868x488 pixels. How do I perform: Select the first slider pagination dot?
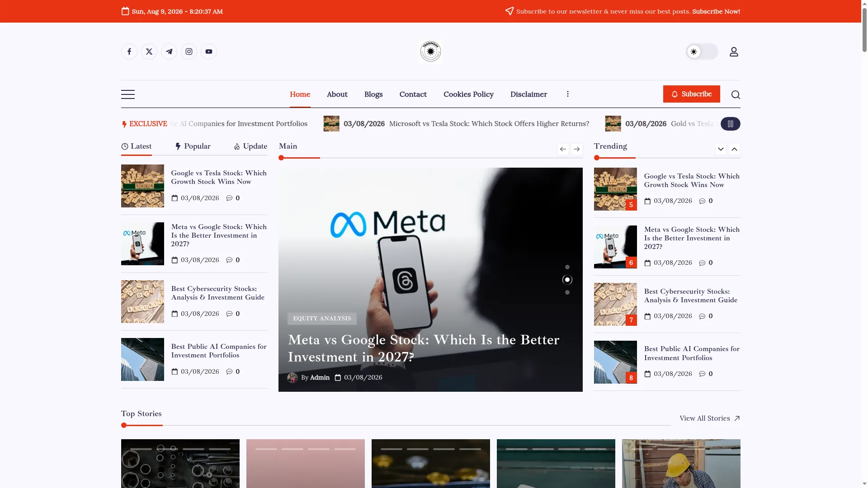point(567,267)
